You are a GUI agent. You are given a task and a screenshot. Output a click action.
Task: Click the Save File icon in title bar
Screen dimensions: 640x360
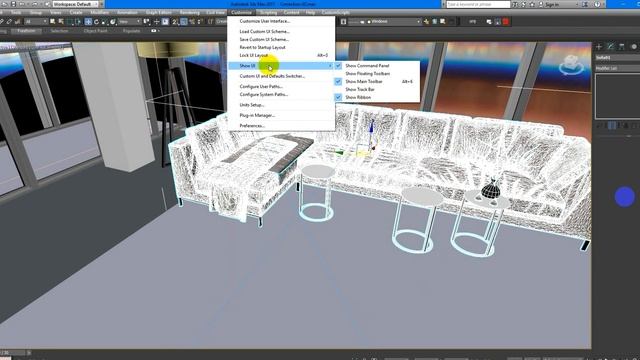pyautogui.click(x=13, y=4)
